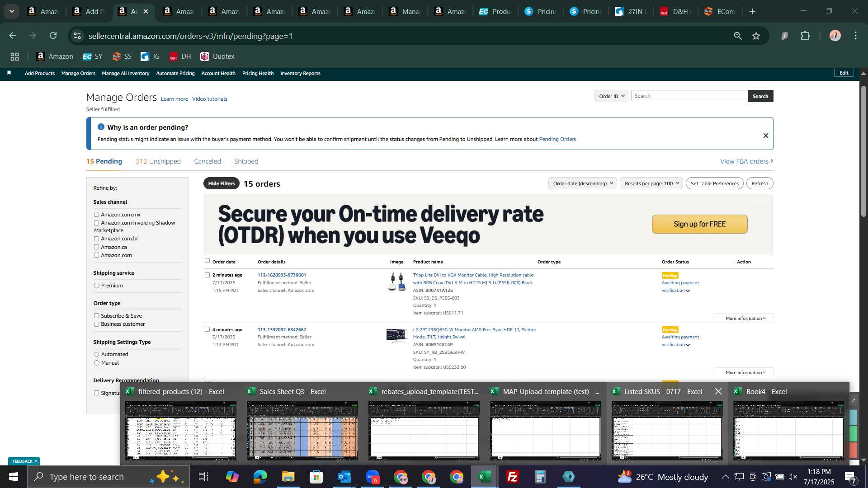This screenshot has width=868, height=488.
Task: Open the View FBA orders link
Action: (746, 161)
